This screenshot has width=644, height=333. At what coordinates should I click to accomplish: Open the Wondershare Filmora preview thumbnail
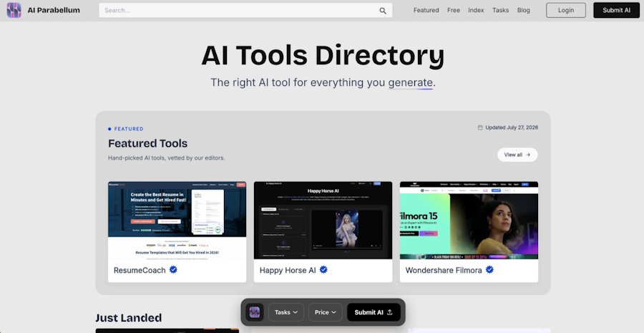[x=469, y=221]
